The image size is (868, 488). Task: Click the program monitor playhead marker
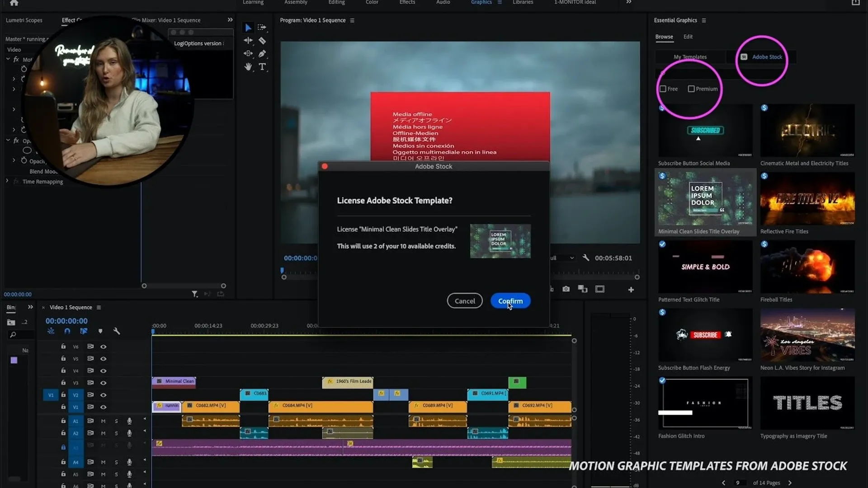pos(282,271)
